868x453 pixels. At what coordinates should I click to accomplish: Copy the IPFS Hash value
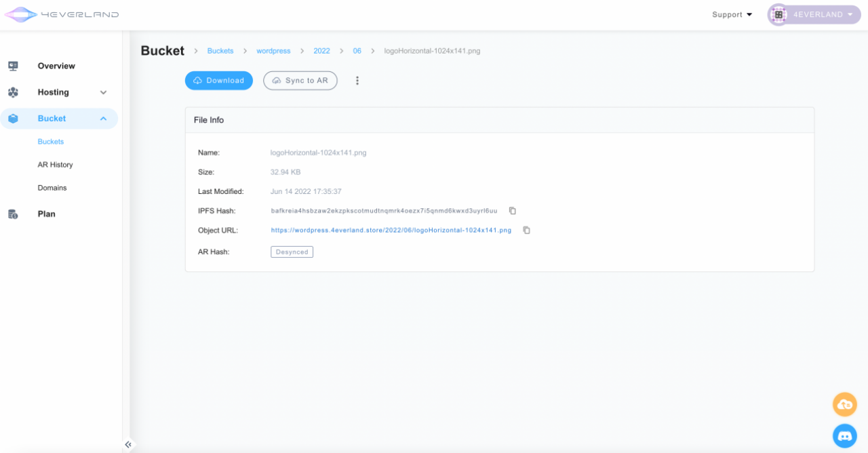(513, 211)
